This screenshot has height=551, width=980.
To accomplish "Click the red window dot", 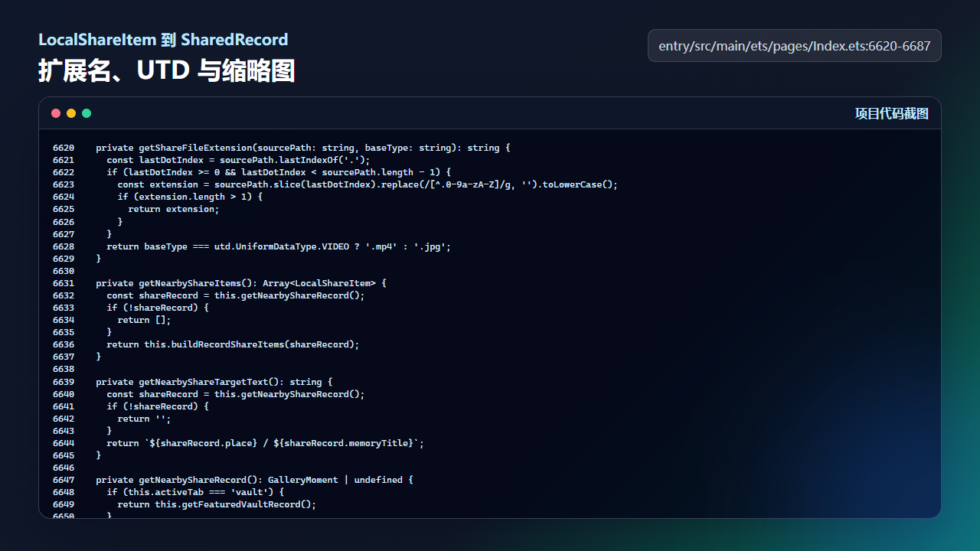I will pos(56,113).
